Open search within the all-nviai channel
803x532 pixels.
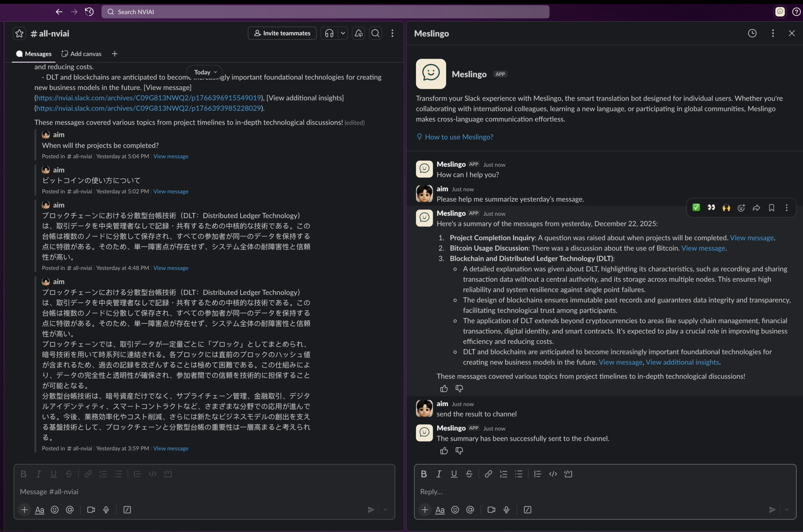375,33
